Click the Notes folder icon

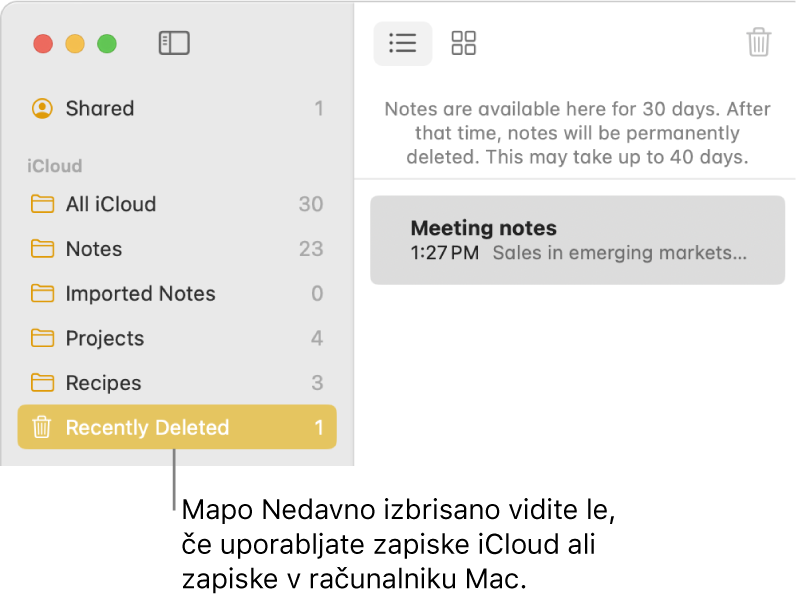42,248
